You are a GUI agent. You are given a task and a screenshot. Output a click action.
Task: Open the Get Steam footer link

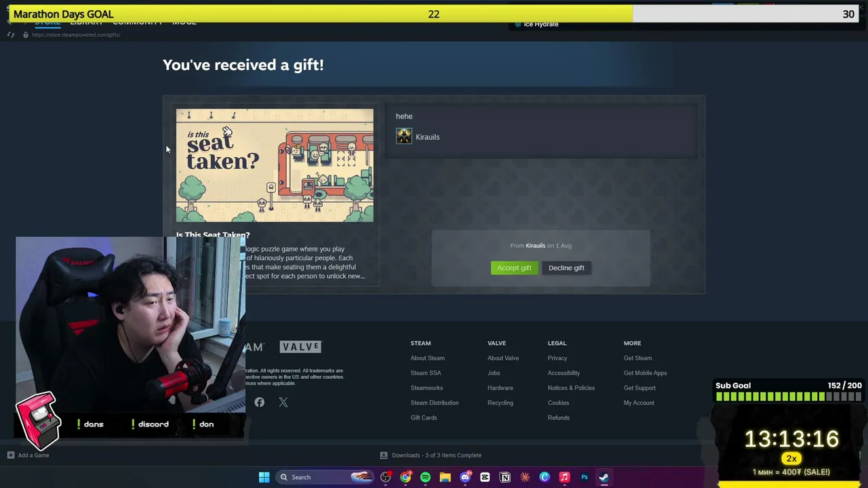[x=637, y=358]
